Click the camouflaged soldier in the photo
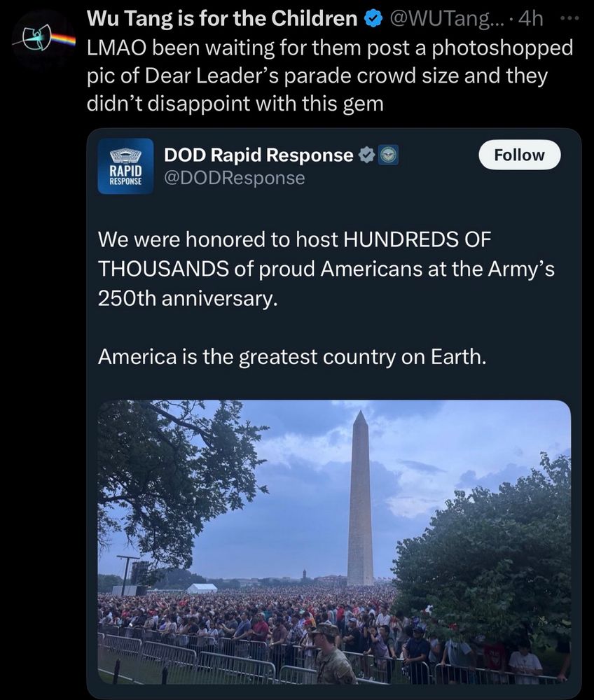The image size is (594, 700). pyautogui.click(x=331, y=653)
